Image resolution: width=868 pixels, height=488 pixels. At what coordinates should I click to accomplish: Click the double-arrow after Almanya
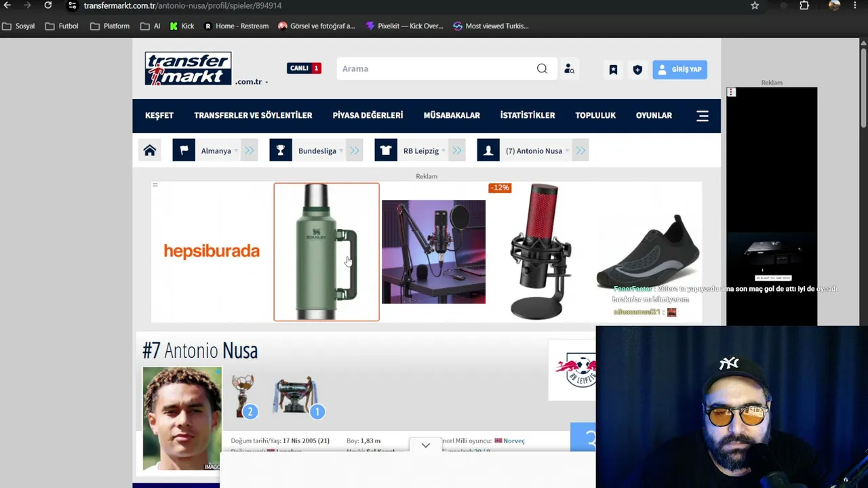click(250, 150)
